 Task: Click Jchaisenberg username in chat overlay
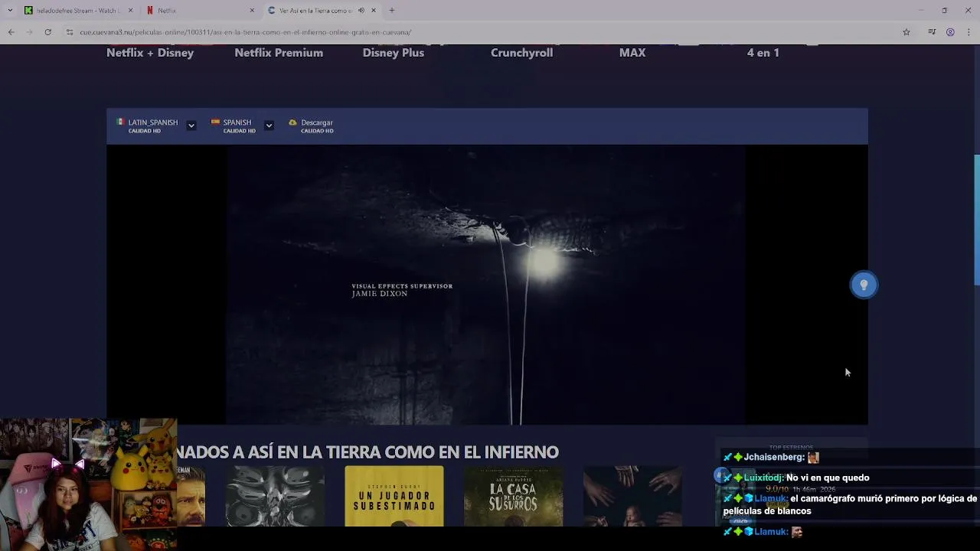(774, 457)
